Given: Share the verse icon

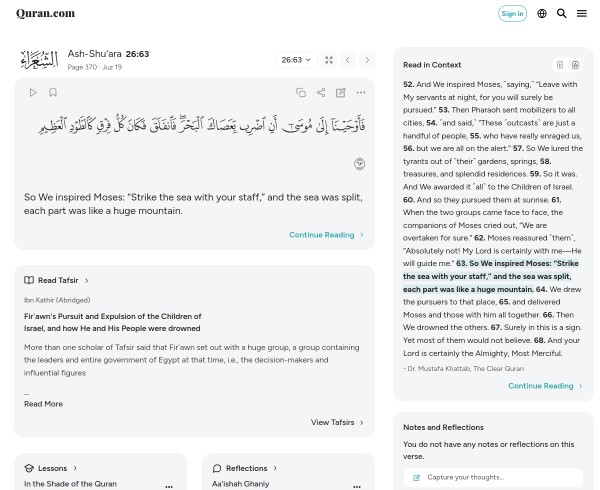Looking at the screenshot, I should point(321,93).
